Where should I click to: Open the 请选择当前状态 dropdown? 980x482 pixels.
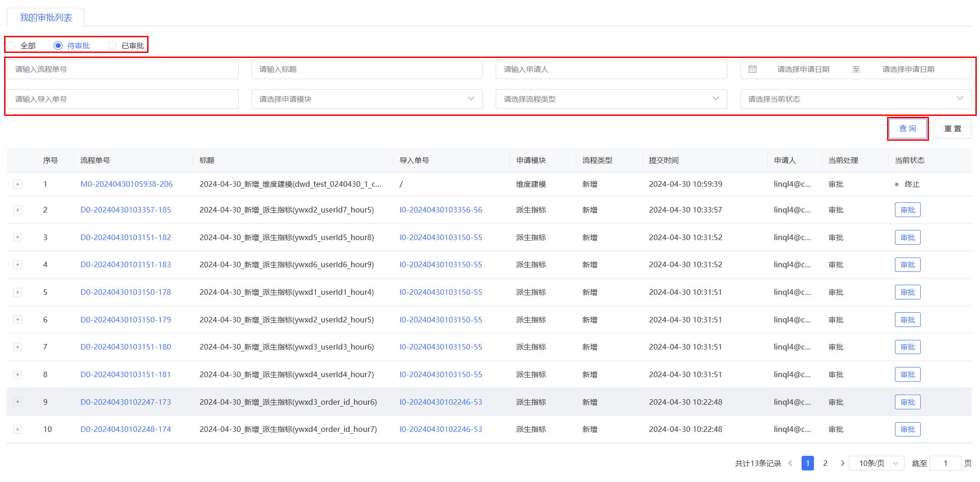[856, 99]
